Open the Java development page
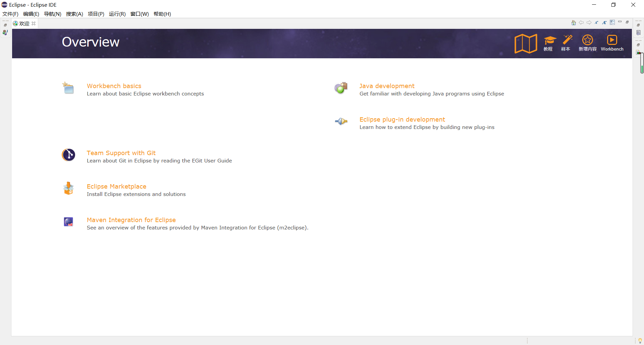Screen dimensions: 644x345 [x=386, y=86]
